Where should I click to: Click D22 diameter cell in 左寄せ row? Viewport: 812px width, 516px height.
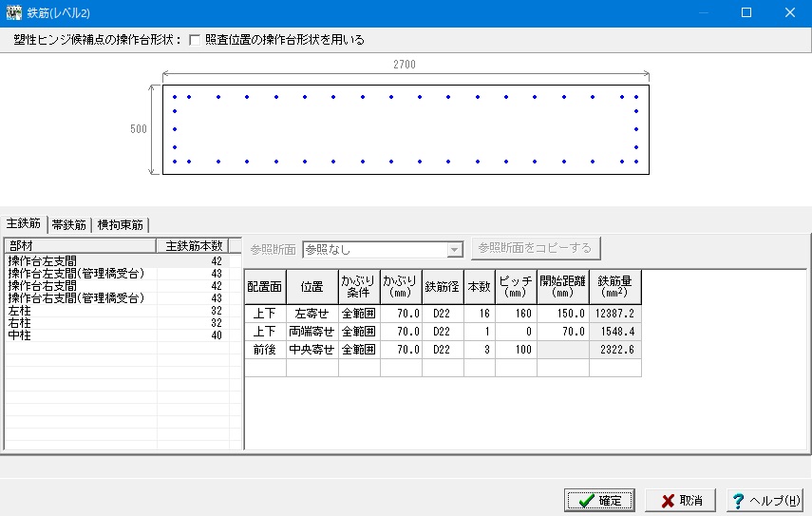click(443, 314)
